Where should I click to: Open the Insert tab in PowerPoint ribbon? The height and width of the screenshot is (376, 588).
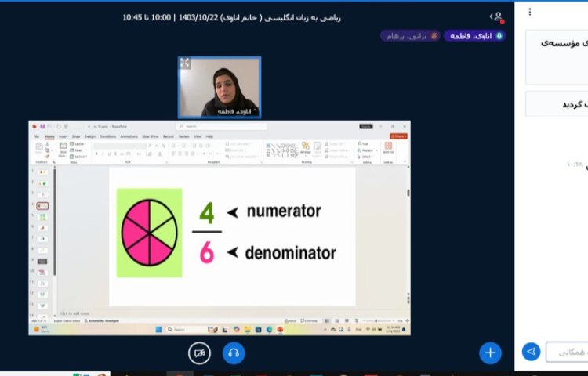coord(63,136)
